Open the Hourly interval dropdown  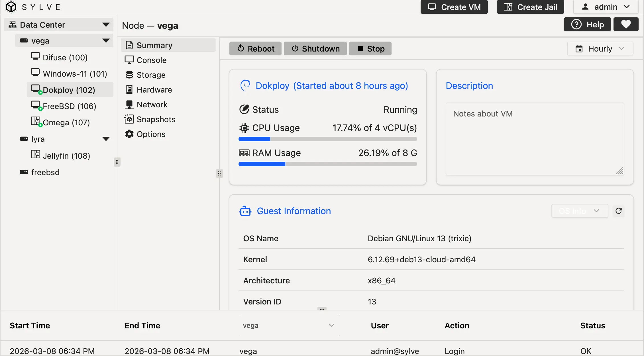[600, 49]
